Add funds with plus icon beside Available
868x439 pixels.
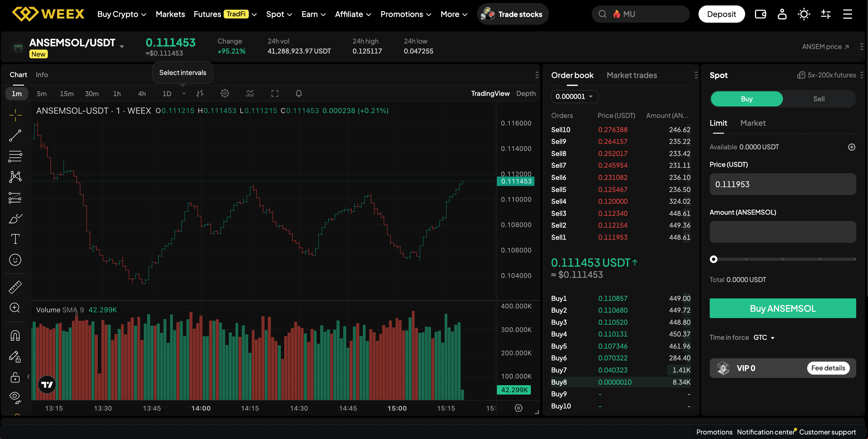click(852, 147)
